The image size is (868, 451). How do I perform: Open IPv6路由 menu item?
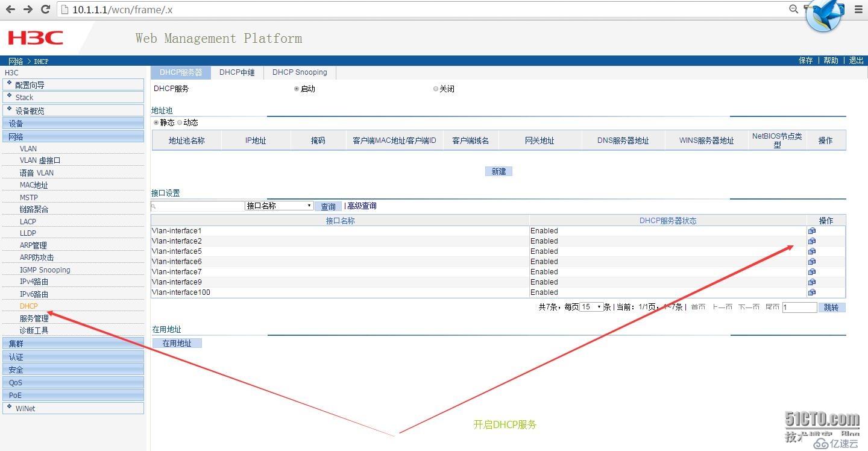[34, 294]
